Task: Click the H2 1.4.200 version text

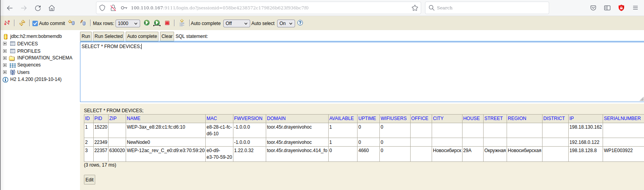Action: [x=36, y=79]
